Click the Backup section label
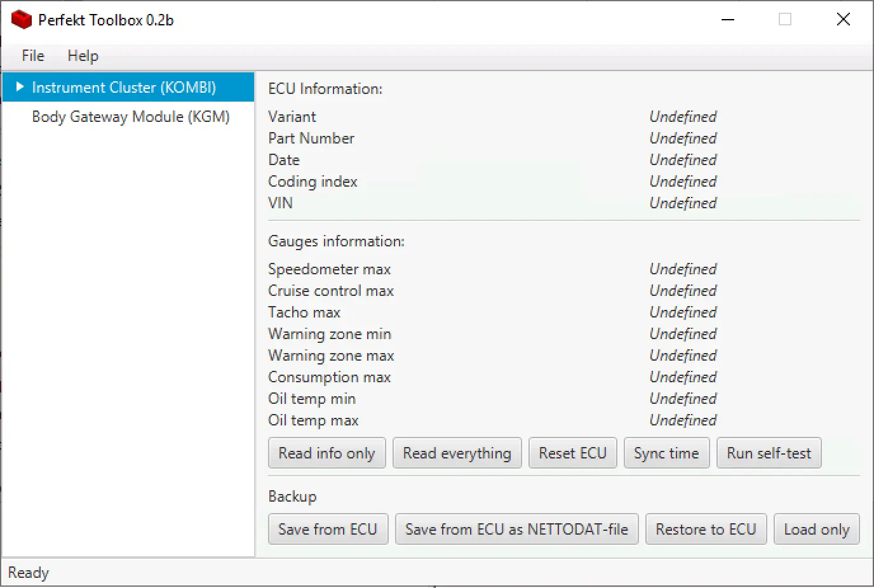Screen dimensions: 874x588 pos(292,496)
